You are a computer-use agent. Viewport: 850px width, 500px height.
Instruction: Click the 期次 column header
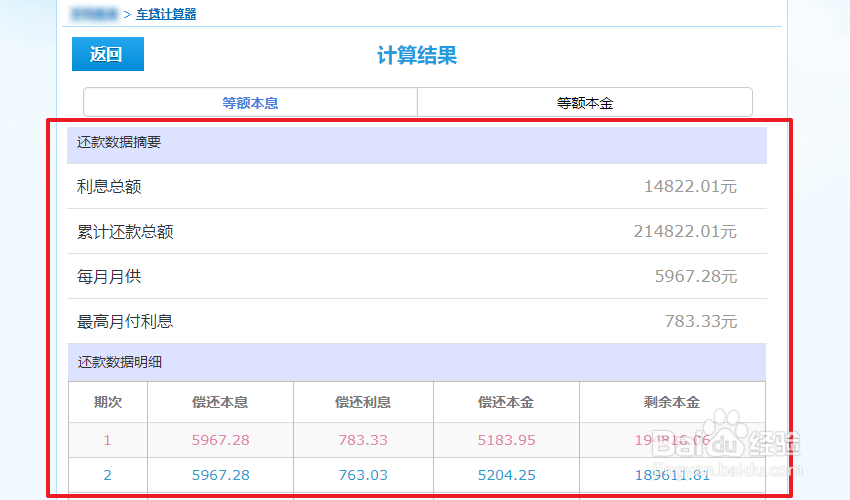tap(108, 402)
